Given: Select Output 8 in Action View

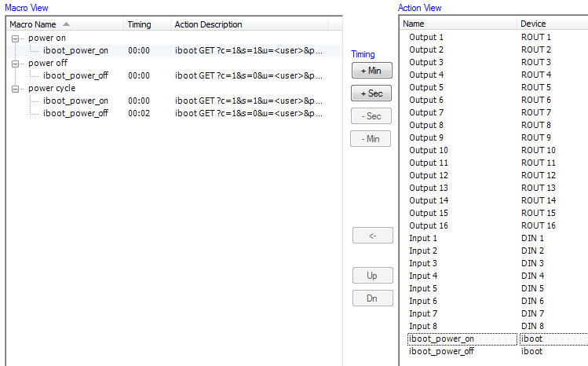Looking at the screenshot, I should click(426, 125).
